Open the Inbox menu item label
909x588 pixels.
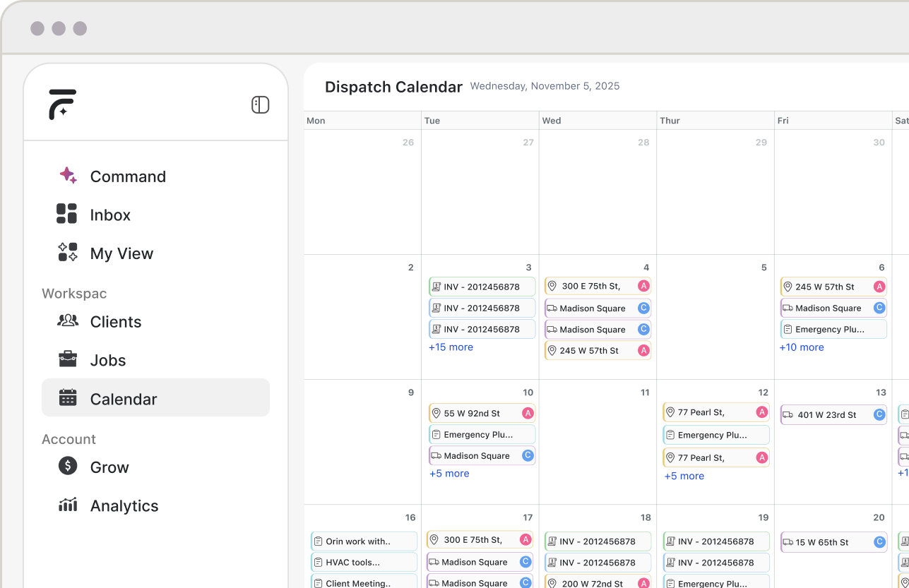click(x=110, y=215)
